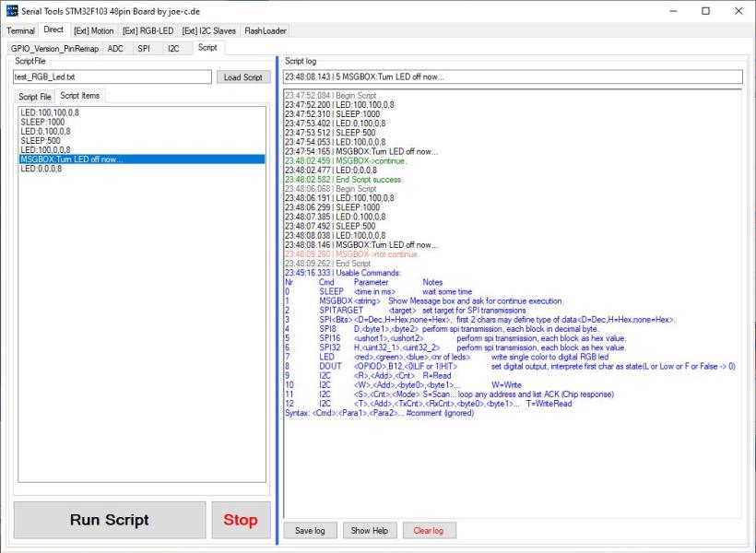Switch to the Terminal tab
This screenshot has width=756, height=553.
(x=20, y=30)
